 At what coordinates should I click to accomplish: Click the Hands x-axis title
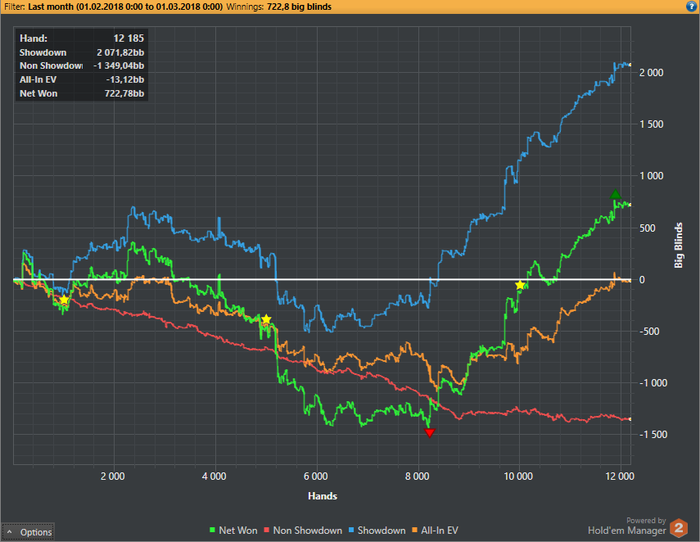point(322,496)
